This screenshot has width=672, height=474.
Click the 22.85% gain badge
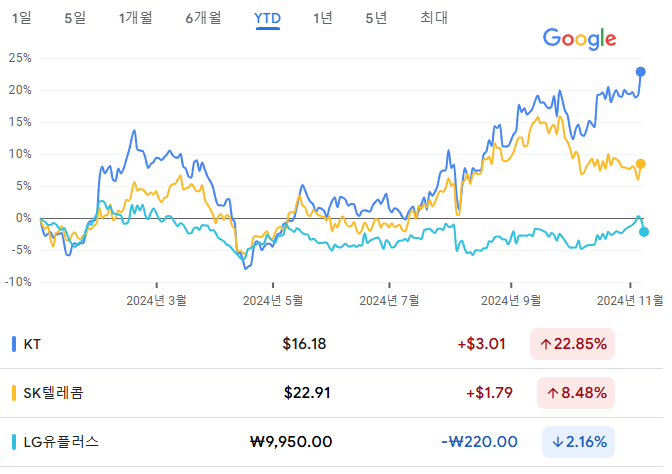[573, 344]
